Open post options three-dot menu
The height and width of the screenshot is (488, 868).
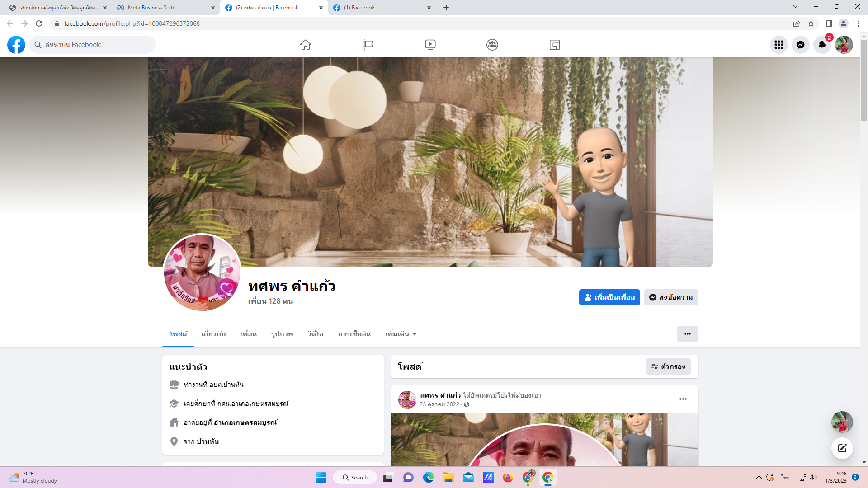point(683,399)
